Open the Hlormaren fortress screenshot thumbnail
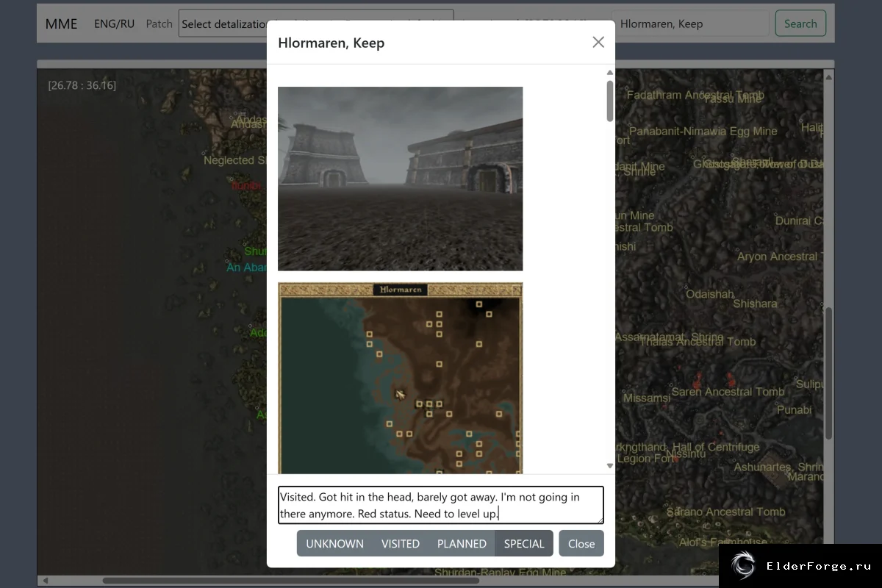 pos(401,179)
